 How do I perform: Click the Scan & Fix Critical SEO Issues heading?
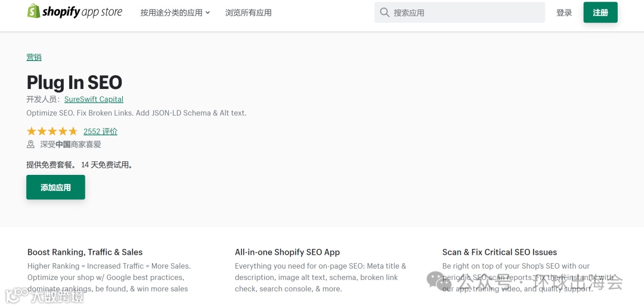tap(500, 252)
